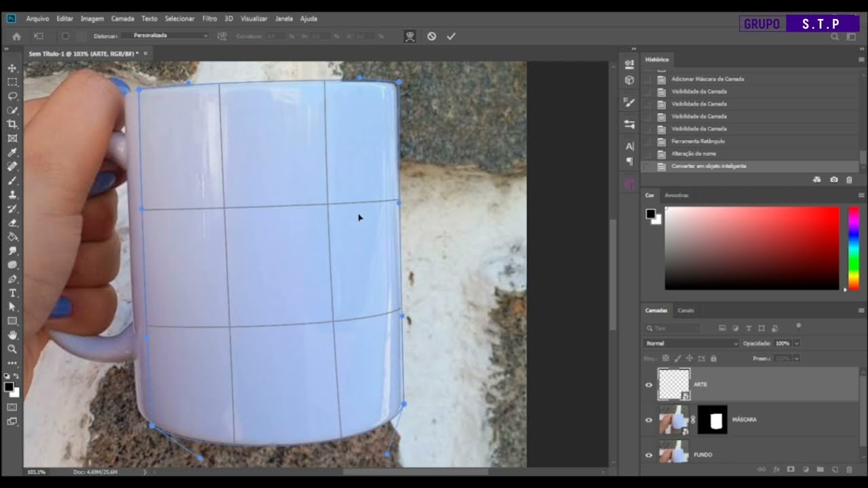The height and width of the screenshot is (488, 868).
Task: Hide the ARTE layer
Action: click(x=648, y=384)
